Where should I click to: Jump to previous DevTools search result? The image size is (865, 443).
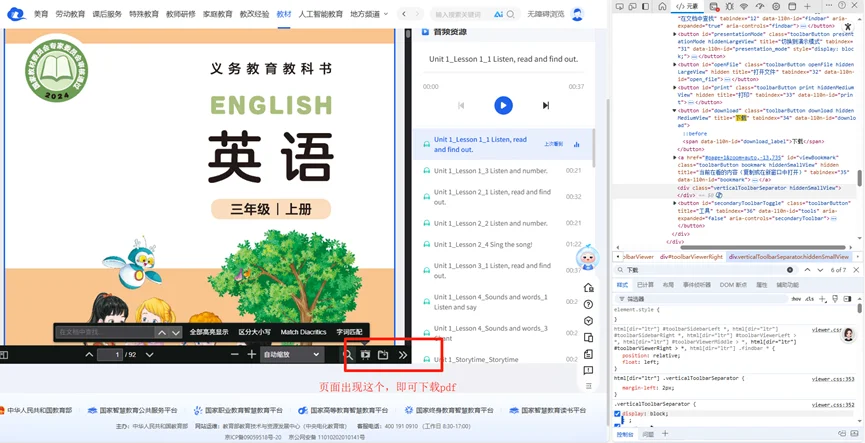pos(807,270)
